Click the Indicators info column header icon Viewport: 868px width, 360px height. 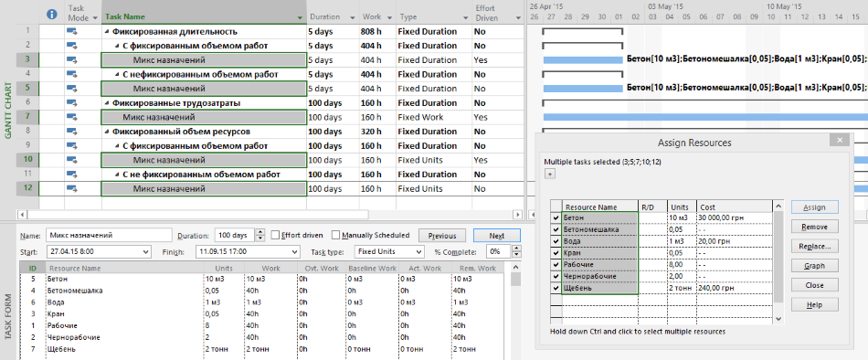click(x=52, y=15)
